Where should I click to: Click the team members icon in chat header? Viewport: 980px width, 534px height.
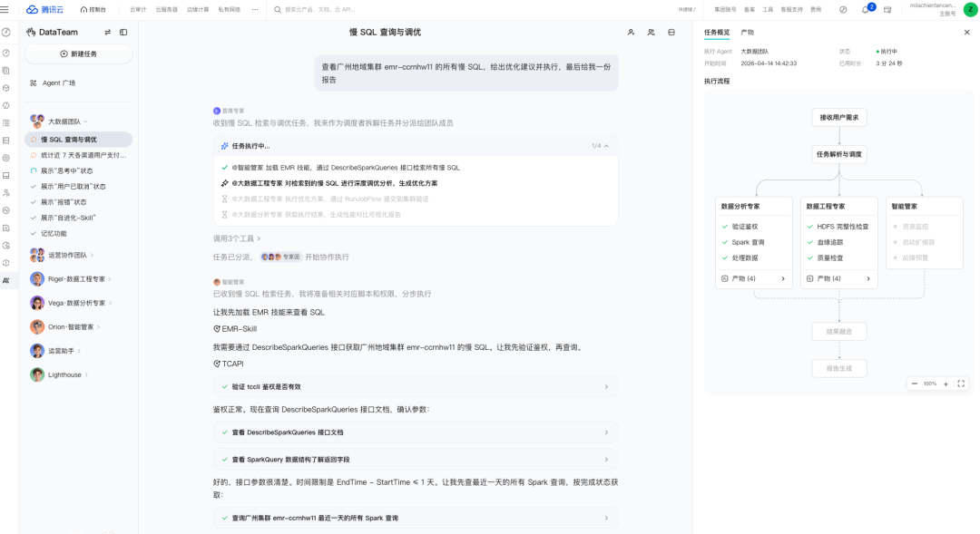652,32
